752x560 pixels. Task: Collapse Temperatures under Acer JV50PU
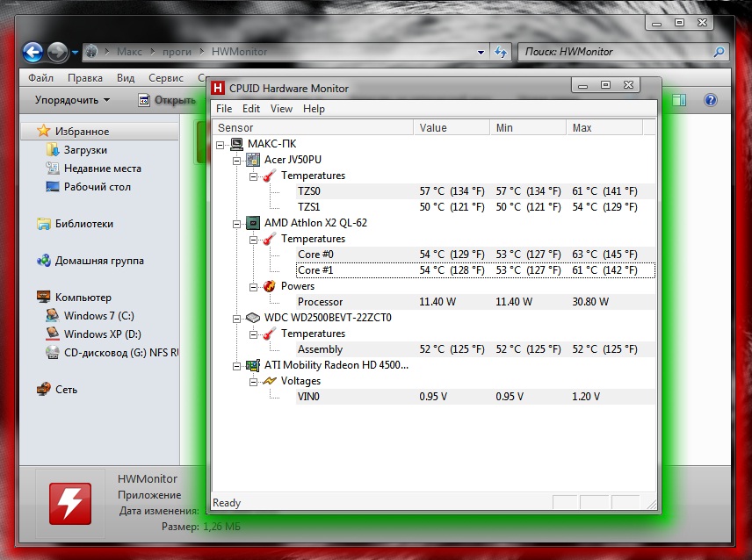click(253, 176)
